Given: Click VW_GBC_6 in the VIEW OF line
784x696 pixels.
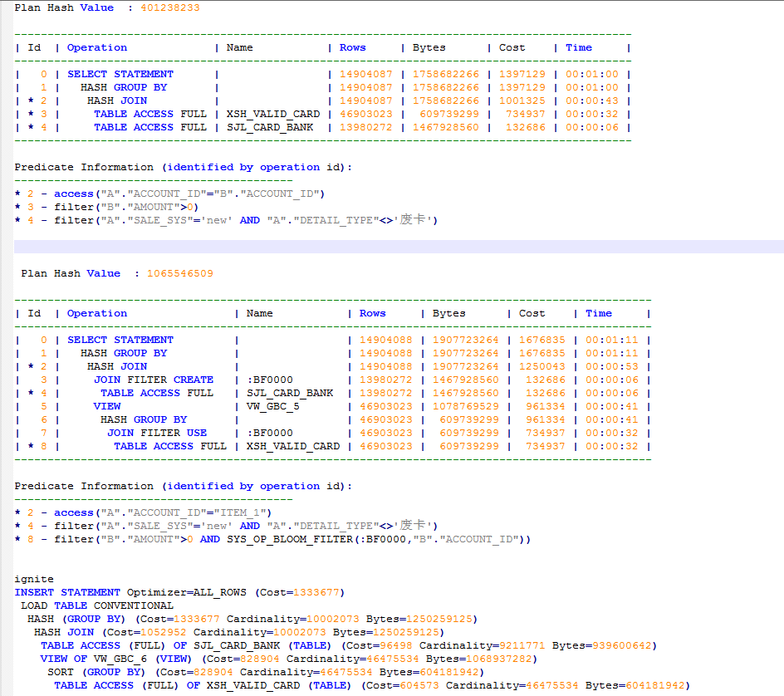Looking at the screenshot, I should point(120,659).
